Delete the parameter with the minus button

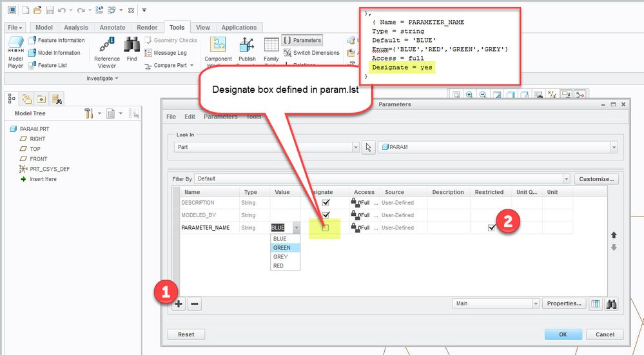pos(195,304)
